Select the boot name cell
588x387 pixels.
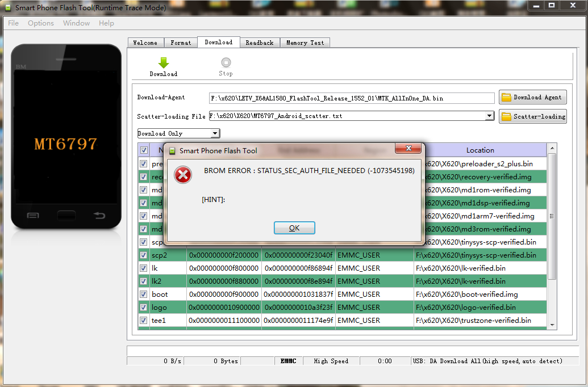(168, 294)
